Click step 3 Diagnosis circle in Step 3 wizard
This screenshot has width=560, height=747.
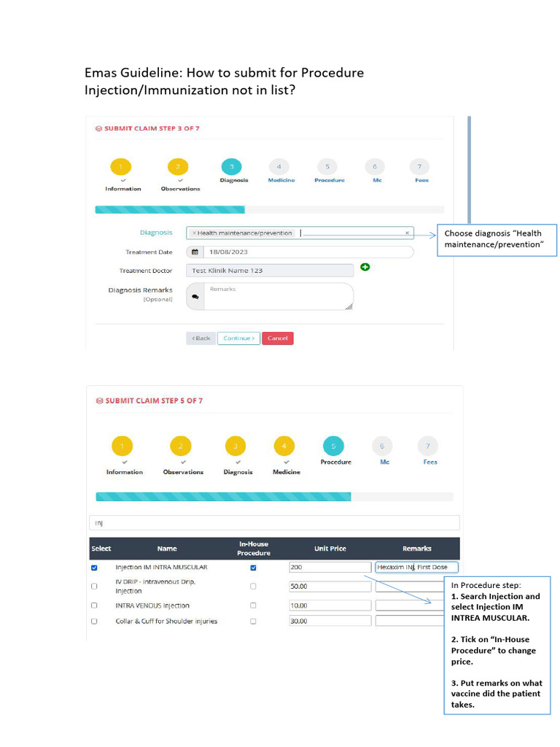point(231,167)
